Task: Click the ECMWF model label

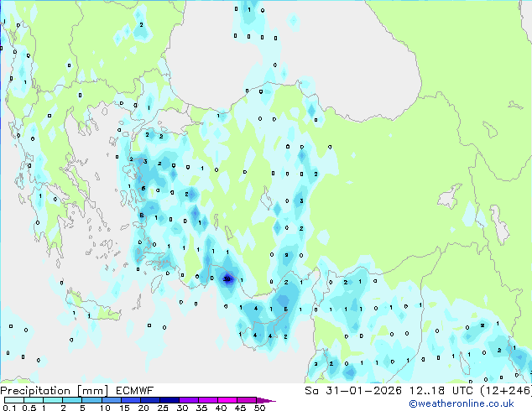Action: coord(135,391)
